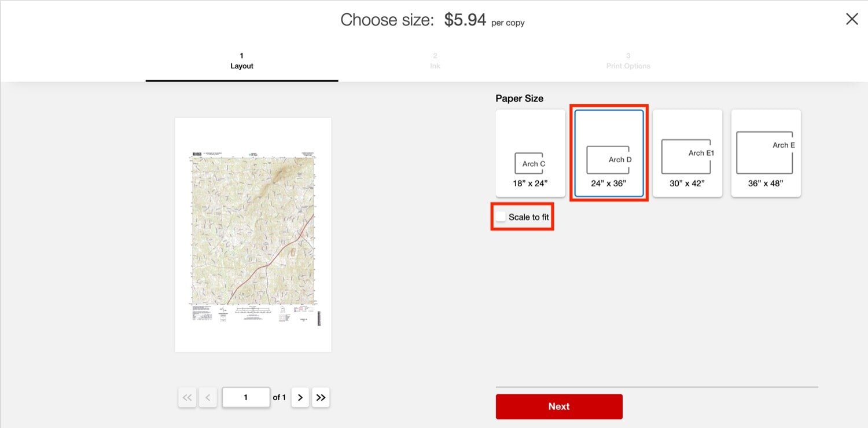Close the Choose size dialog
Screen dimensions: 868x428
852,19
